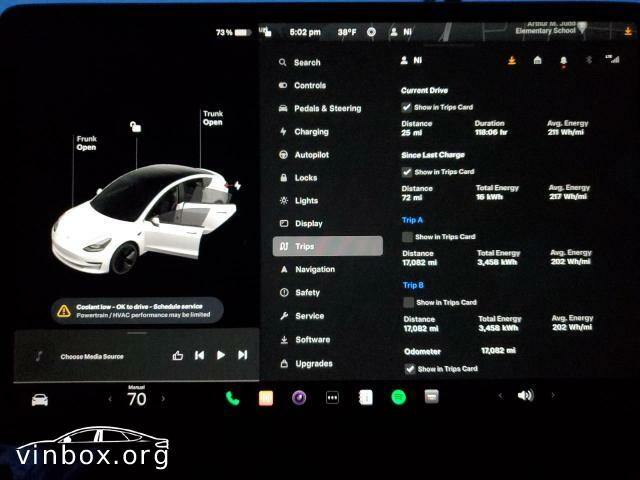Image resolution: width=640 pixels, height=480 pixels.
Task: Open the Search settings field
Action: point(300,62)
